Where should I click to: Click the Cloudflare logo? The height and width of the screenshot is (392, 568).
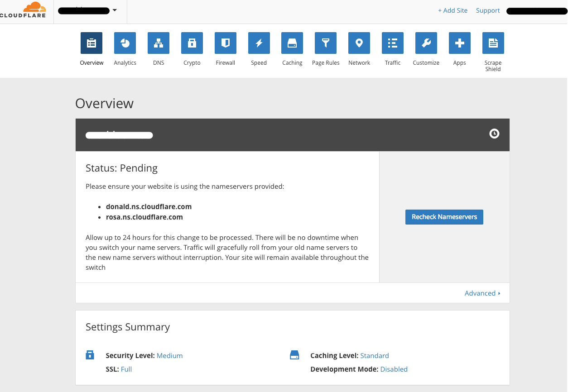23,10
